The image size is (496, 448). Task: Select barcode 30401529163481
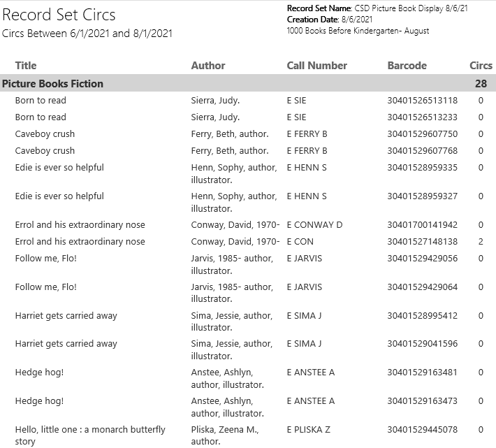click(x=422, y=373)
